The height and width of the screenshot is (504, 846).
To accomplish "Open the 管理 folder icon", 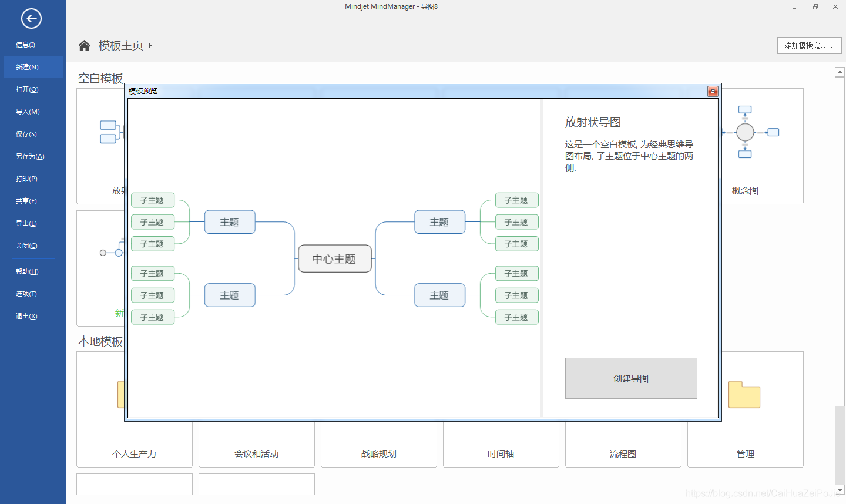I will [744, 394].
